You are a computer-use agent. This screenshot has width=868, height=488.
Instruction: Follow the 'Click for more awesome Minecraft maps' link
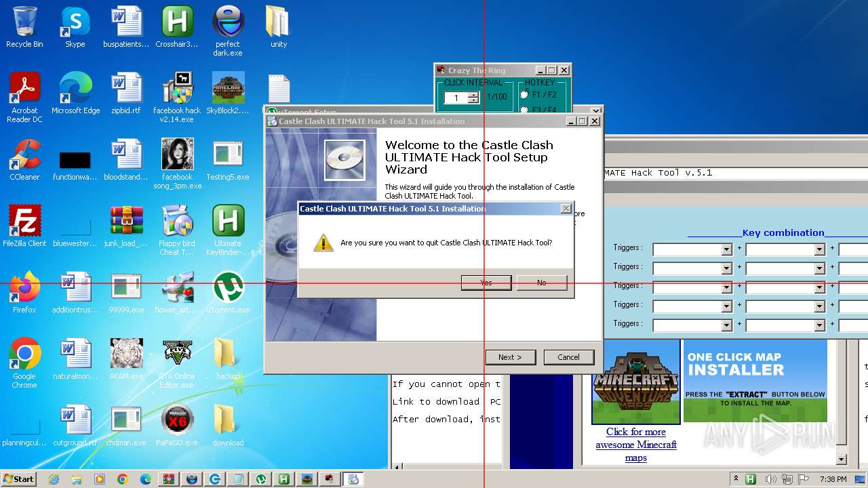pyautogui.click(x=636, y=445)
